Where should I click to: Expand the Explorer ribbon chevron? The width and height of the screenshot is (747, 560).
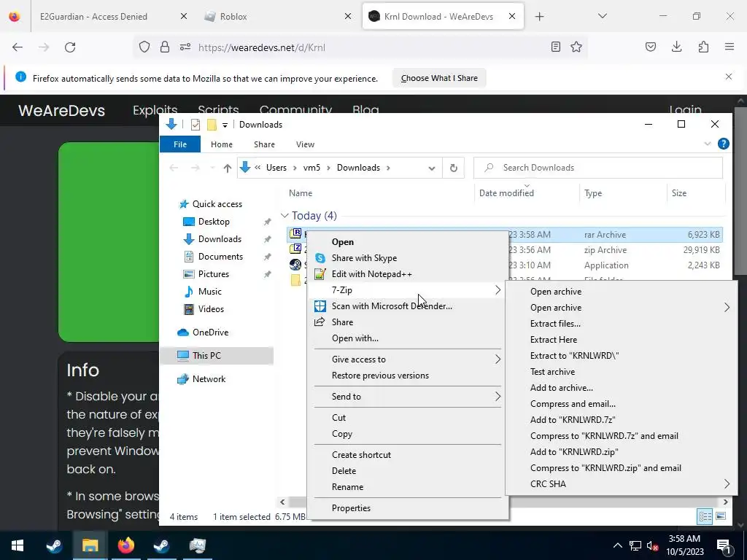pos(708,144)
